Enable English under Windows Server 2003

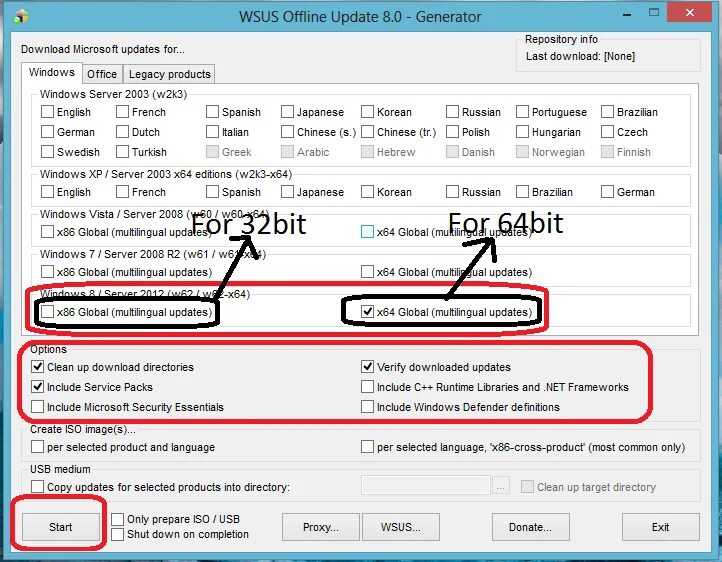[47, 112]
